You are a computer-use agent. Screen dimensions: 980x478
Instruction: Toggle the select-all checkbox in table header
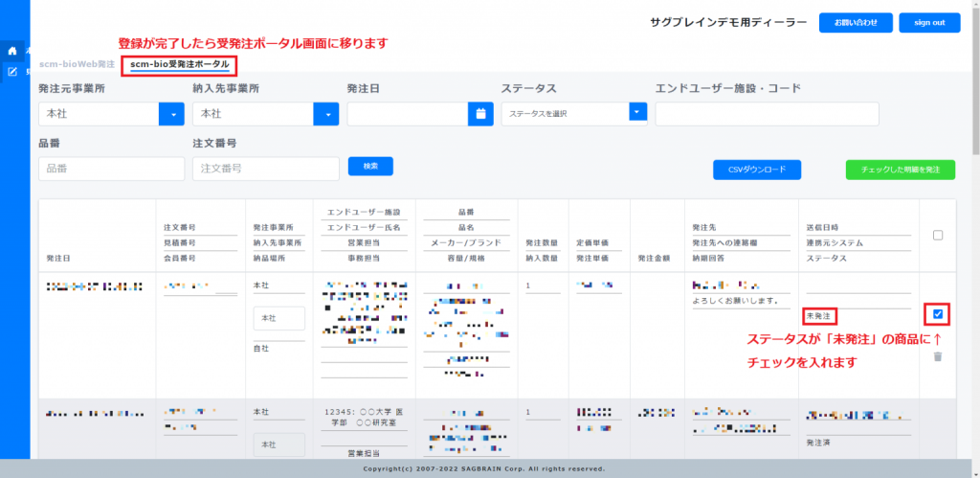pos(938,236)
